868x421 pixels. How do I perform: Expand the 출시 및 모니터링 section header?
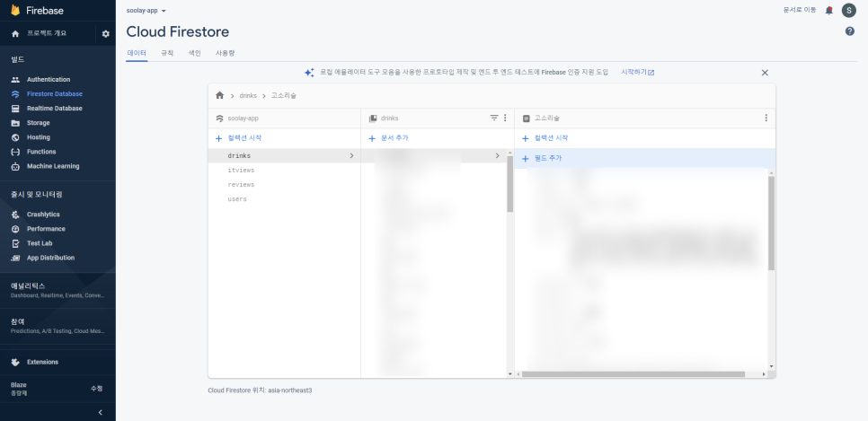(x=37, y=195)
